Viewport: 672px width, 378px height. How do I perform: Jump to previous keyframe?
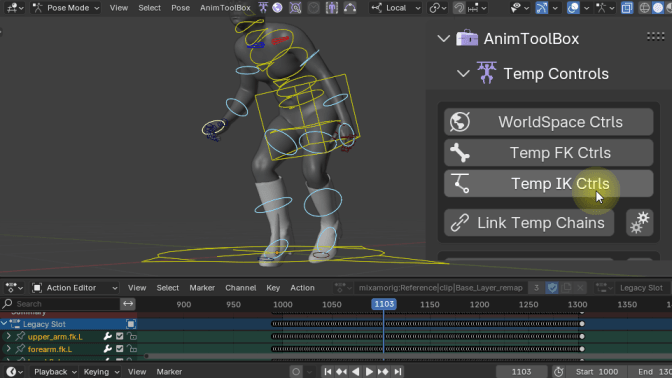coord(342,372)
